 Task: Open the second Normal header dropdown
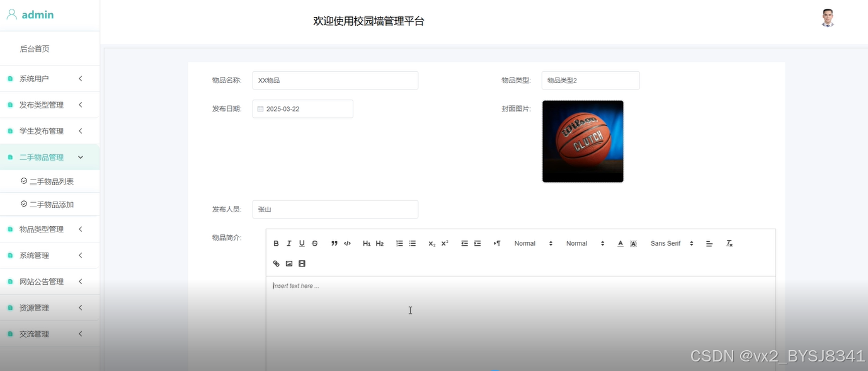585,243
